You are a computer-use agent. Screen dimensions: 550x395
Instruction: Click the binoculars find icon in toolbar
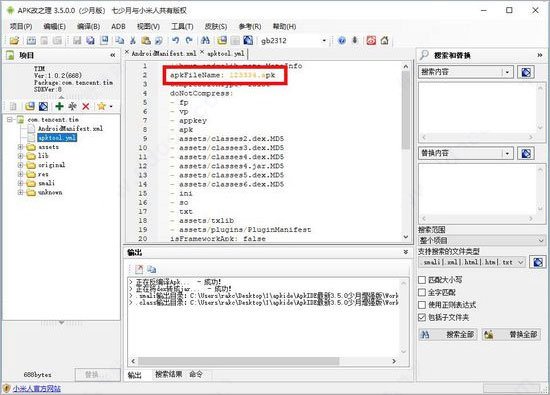[205, 41]
